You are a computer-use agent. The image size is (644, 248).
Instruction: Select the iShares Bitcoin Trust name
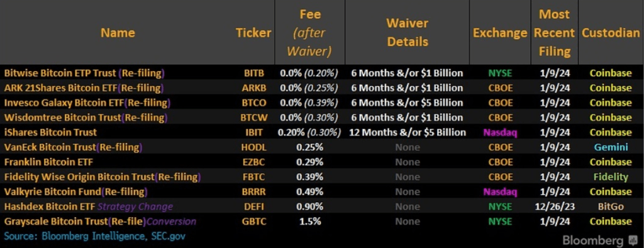50,132
